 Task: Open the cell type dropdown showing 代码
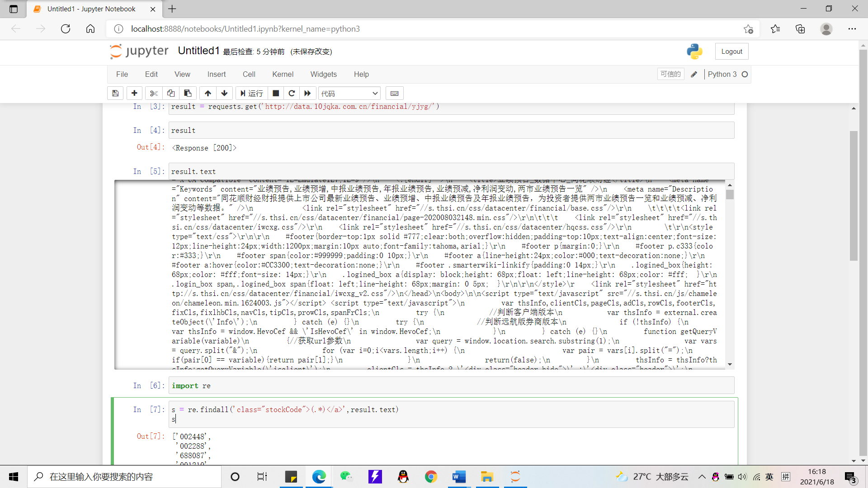click(x=349, y=93)
